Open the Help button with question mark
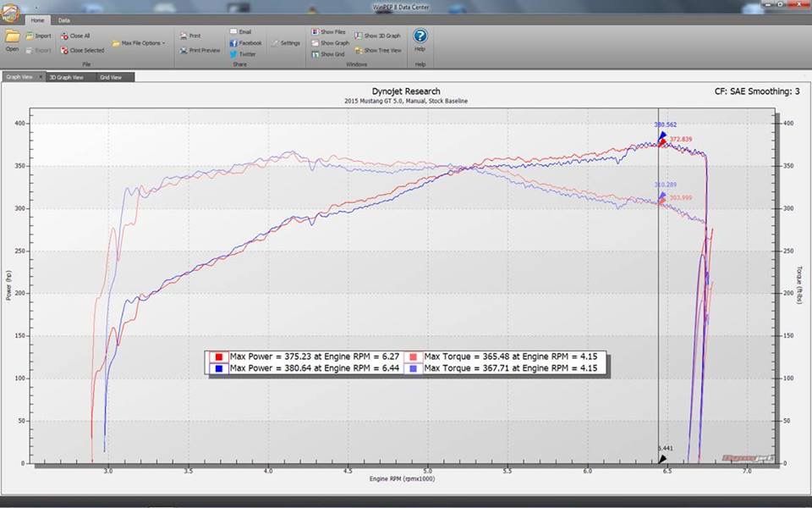Screen dimensions: 812x508 (x=420, y=40)
